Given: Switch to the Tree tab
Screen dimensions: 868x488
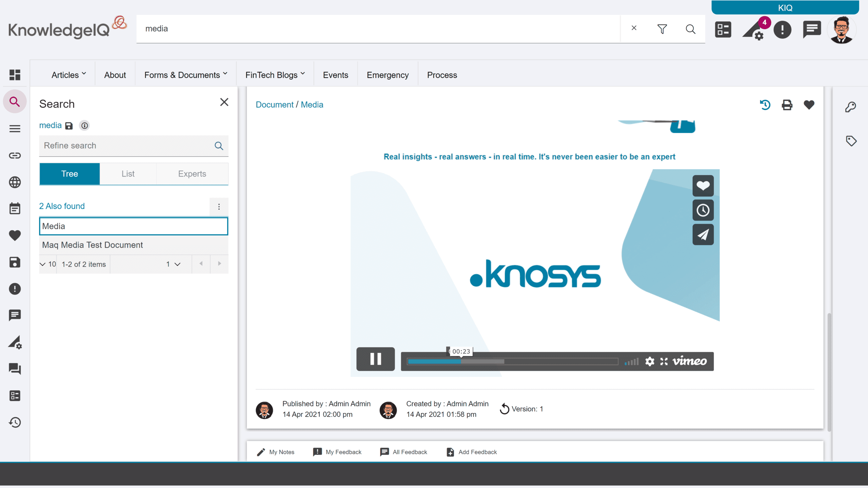Looking at the screenshot, I should pos(70,174).
